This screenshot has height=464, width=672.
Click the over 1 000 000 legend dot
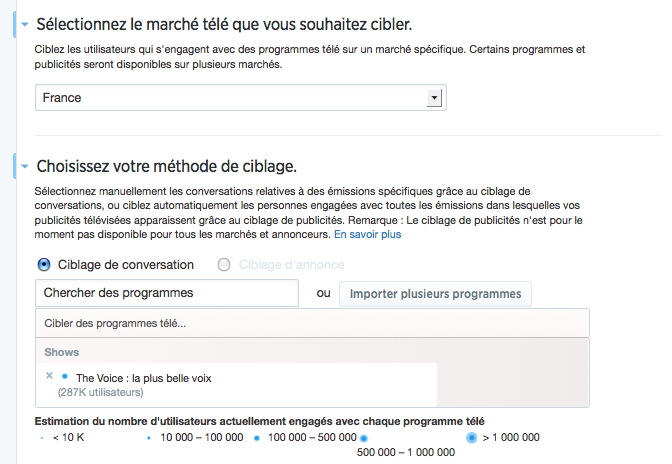click(471, 438)
